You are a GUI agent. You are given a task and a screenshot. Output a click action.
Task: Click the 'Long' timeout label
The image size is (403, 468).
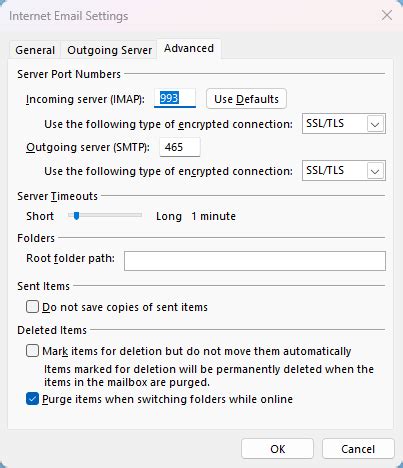coord(169,216)
